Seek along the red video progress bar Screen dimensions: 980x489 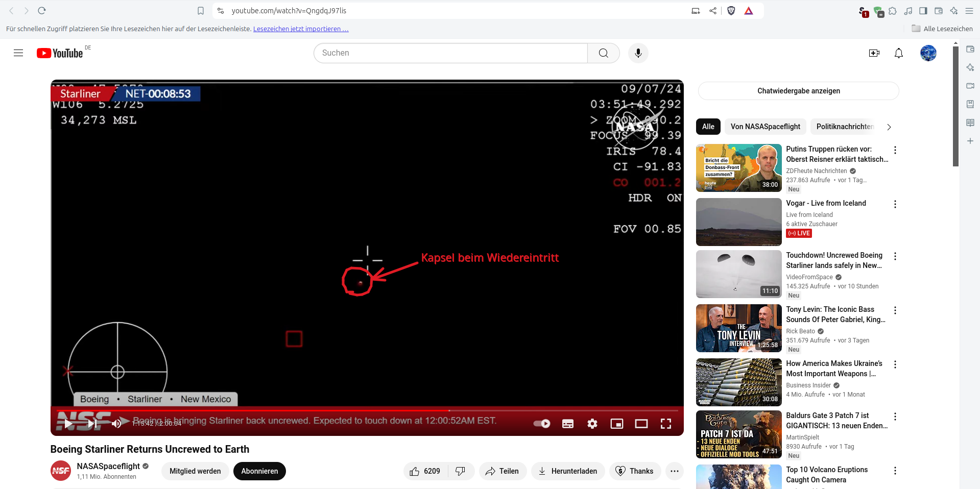(x=367, y=410)
